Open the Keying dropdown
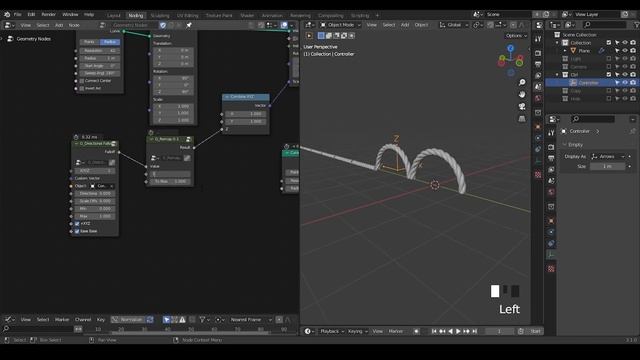 [358, 331]
